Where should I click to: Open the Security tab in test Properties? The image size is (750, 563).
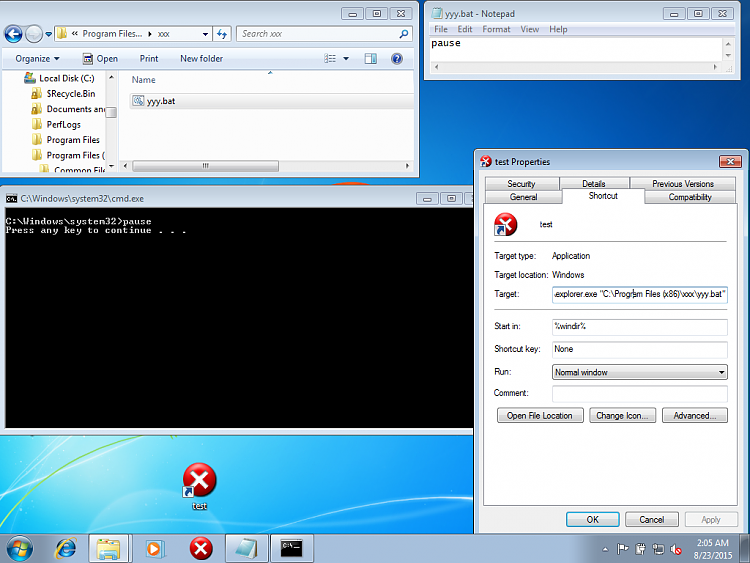click(521, 184)
